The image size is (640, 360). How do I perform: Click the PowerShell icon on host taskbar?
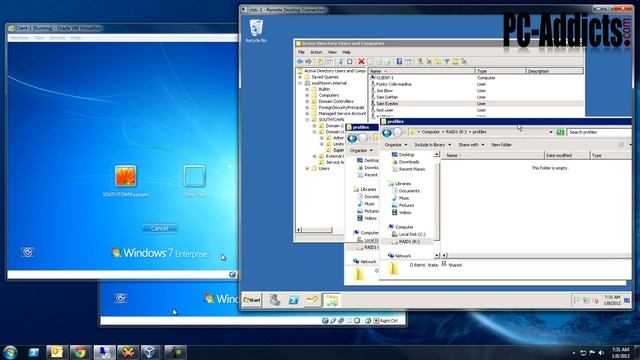point(34,352)
